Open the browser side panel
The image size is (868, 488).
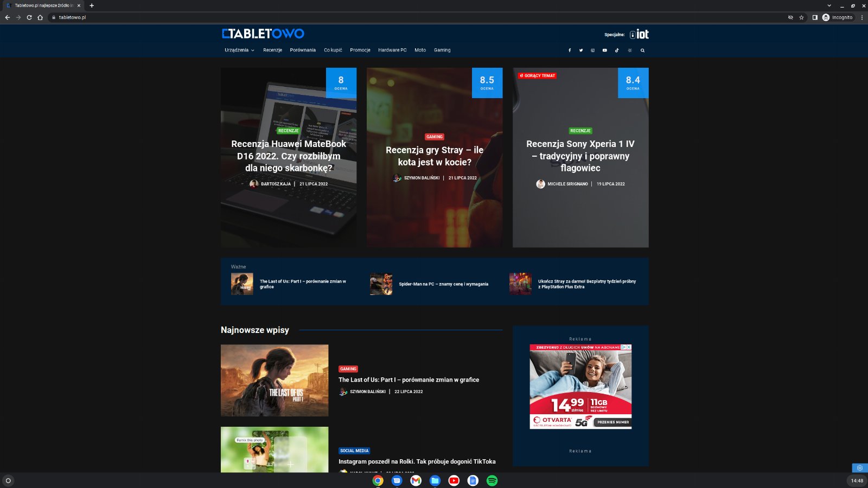(x=815, y=17)
